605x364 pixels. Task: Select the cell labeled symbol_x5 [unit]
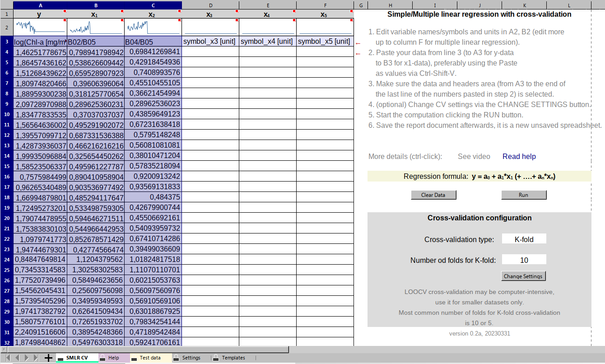[325, 42]
